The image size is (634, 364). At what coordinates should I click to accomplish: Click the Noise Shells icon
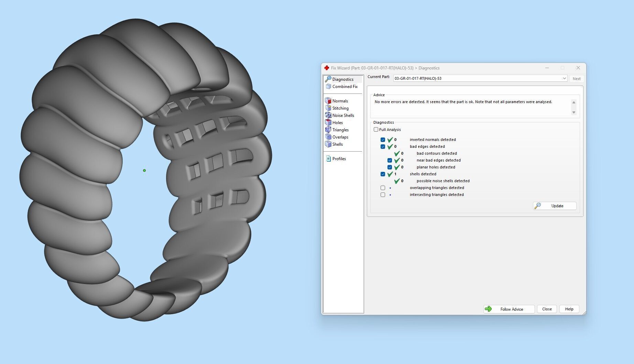[x=328, y=115]
